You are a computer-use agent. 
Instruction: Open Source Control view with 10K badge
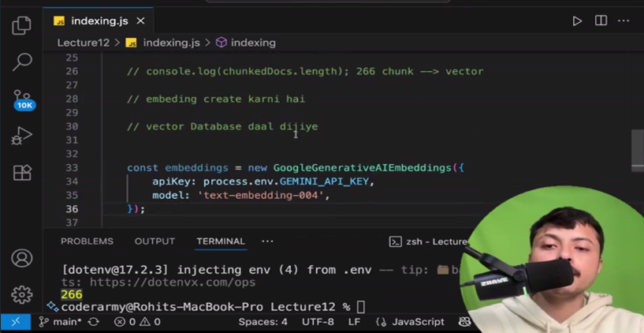pos(24,101)
